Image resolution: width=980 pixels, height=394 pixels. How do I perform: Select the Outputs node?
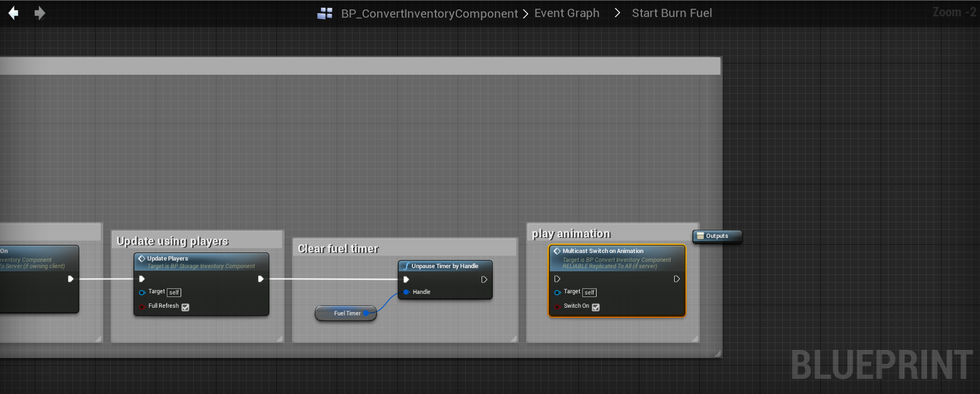(x=717, y=236)
